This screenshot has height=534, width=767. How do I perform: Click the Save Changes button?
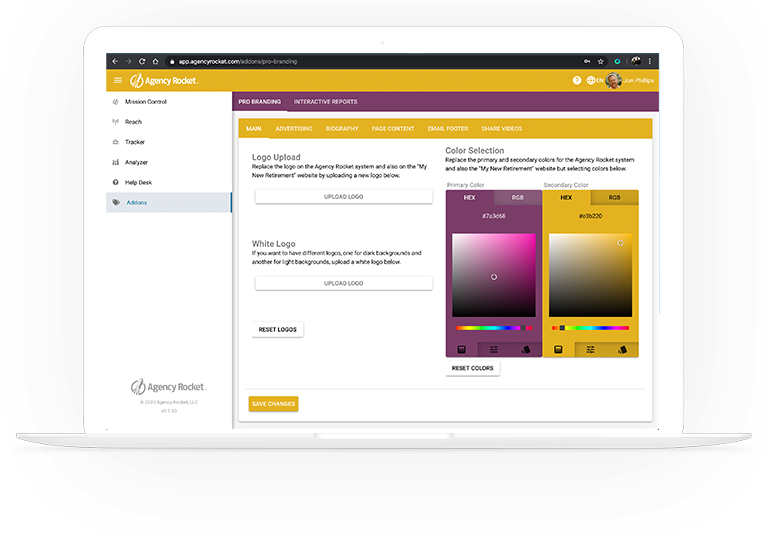(273, 404)
